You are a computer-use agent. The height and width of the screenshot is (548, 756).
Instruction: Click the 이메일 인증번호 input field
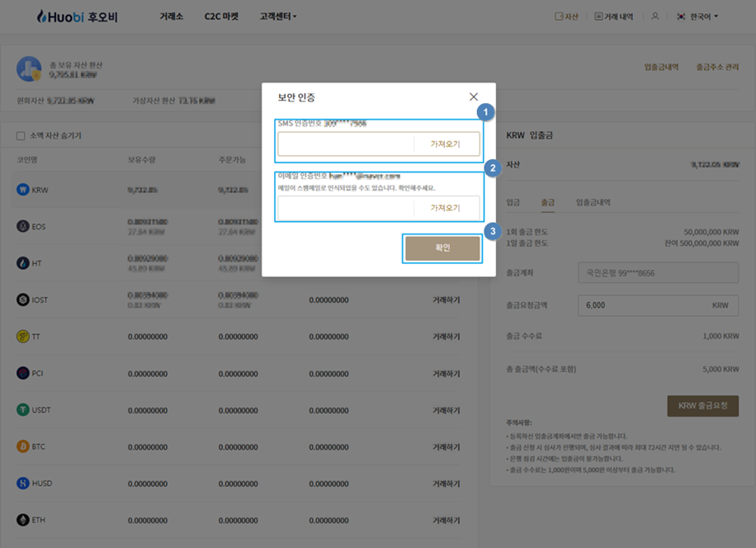pyautogui.click(x=346, y=208)
